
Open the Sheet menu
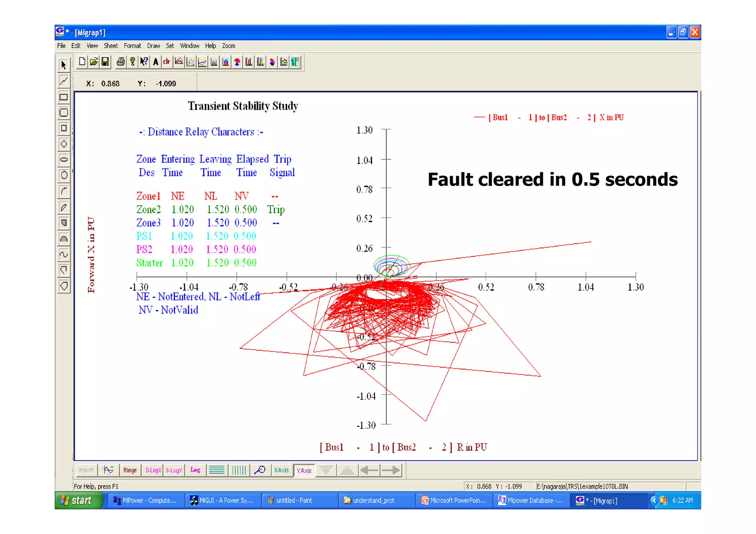(x=111, y=46)
